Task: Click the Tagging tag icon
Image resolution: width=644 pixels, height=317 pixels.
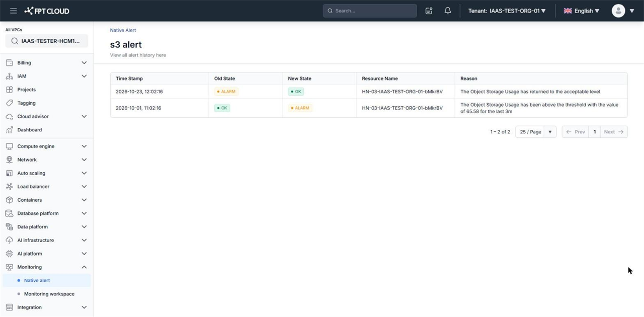Action: click(9, 103)
